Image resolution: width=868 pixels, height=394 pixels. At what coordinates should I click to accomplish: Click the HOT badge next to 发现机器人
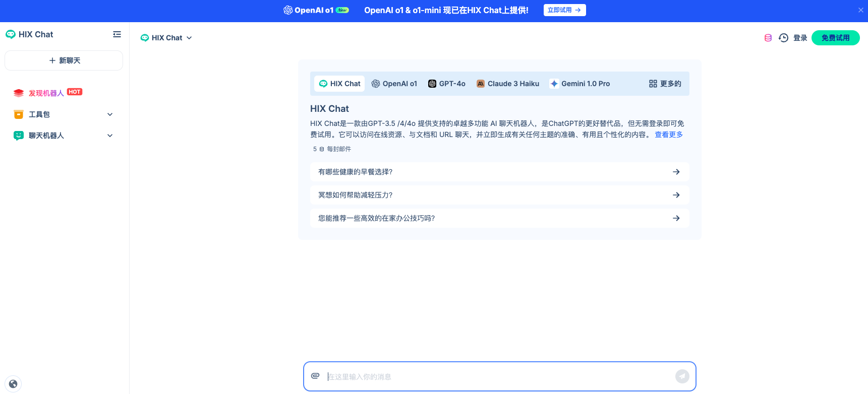pyautogui.click(x=75, y=92)
